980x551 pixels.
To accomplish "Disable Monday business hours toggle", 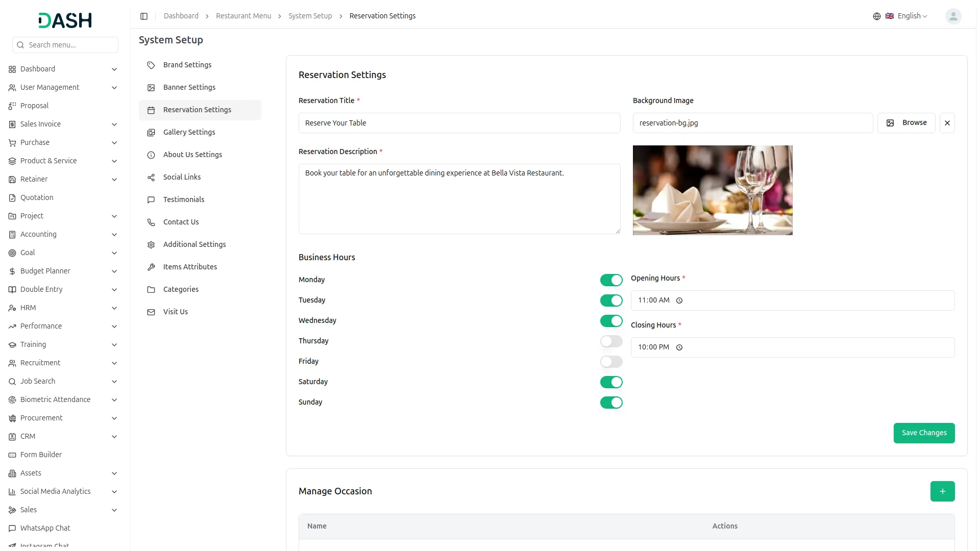I will [x=611, y=280].
